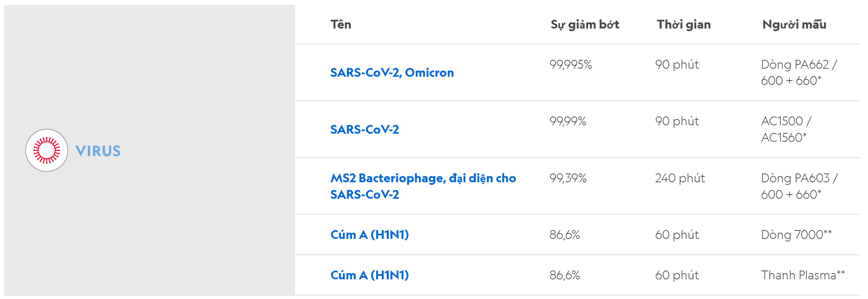Click the red virus icon
Image resolution: width=868 pixels, height=299 pixels.
[x=47, y=150]
